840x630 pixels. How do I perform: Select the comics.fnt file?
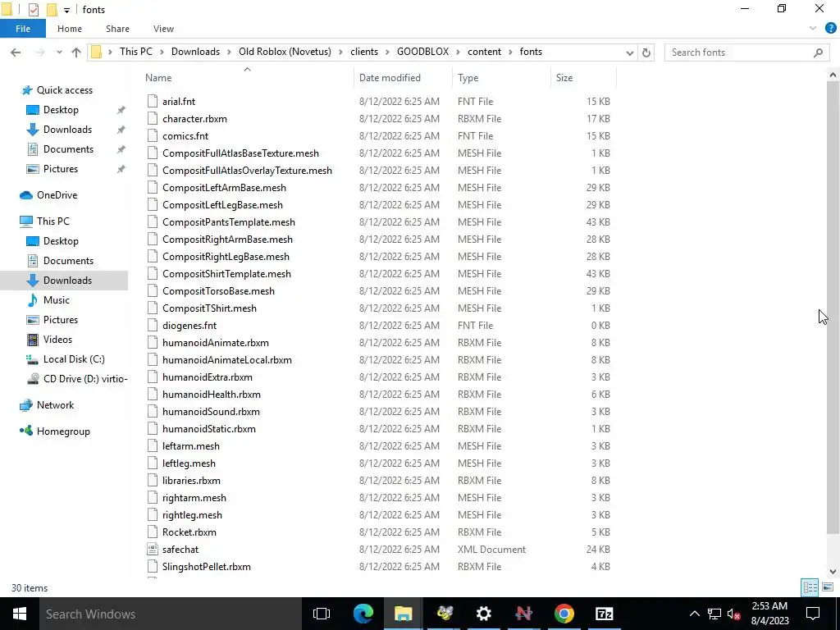click(185, 136)
